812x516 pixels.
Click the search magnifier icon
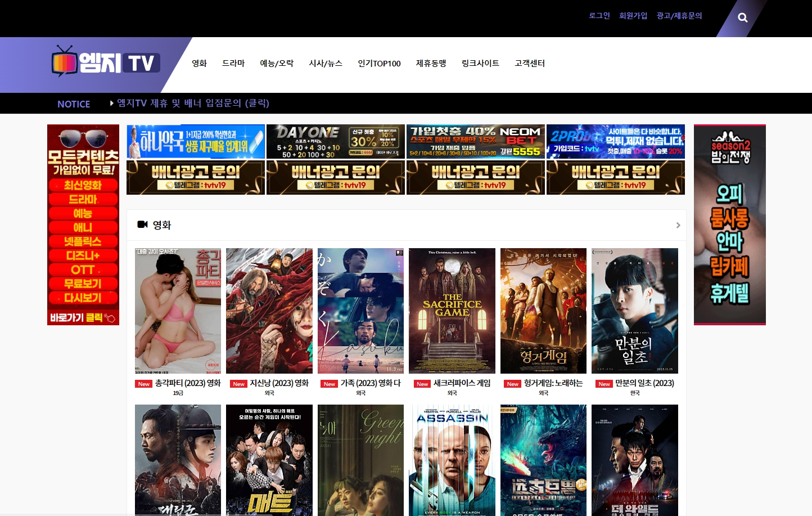(x=742, y=18)
